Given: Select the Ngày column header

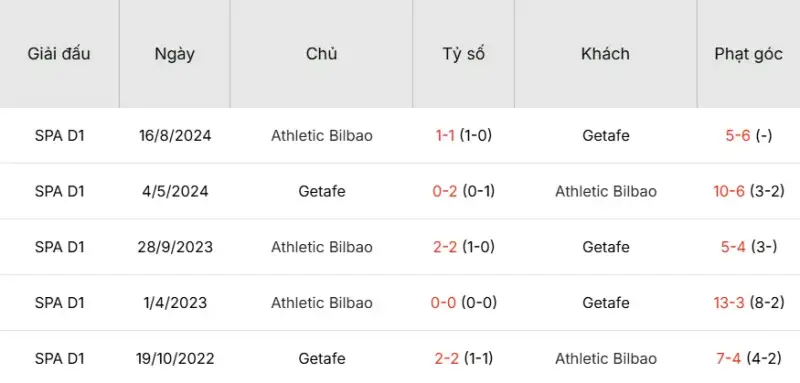Looking at the screenshot, I should tap(174, 54).
